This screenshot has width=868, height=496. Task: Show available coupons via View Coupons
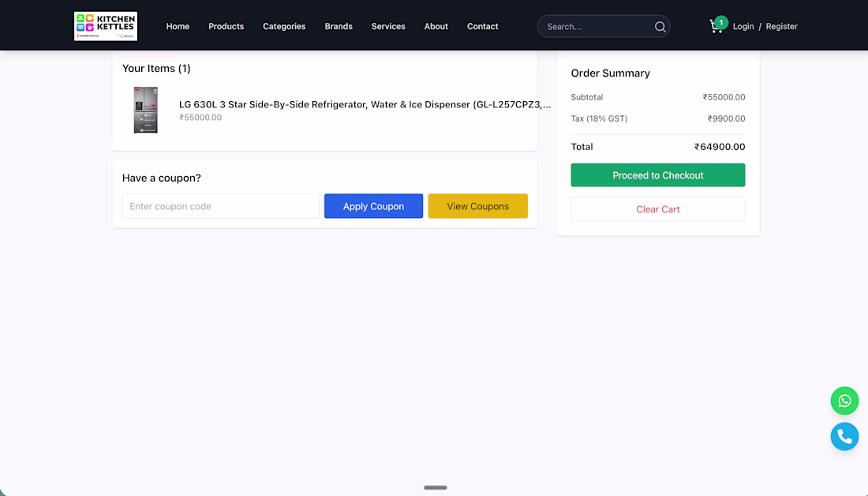click(x=477, y=206)
